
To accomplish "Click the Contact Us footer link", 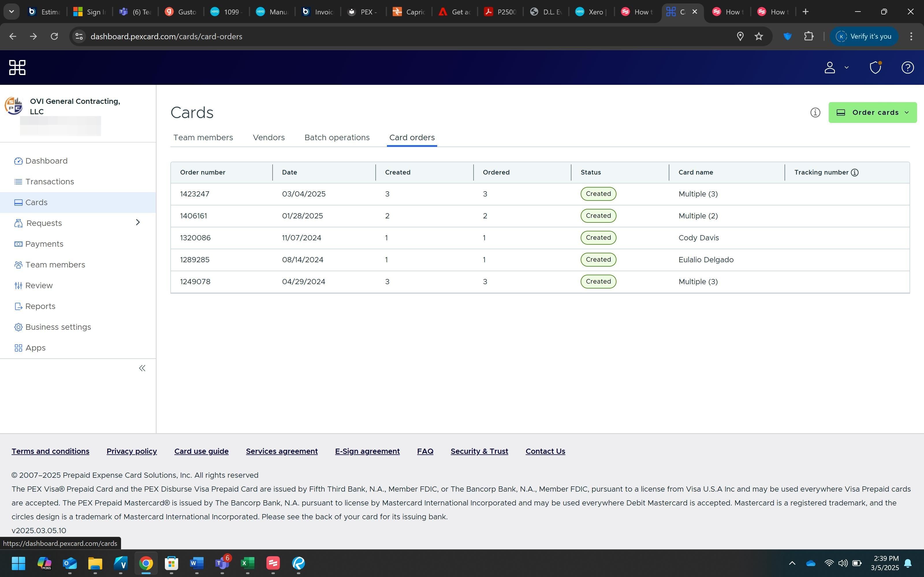I will 545,451.
